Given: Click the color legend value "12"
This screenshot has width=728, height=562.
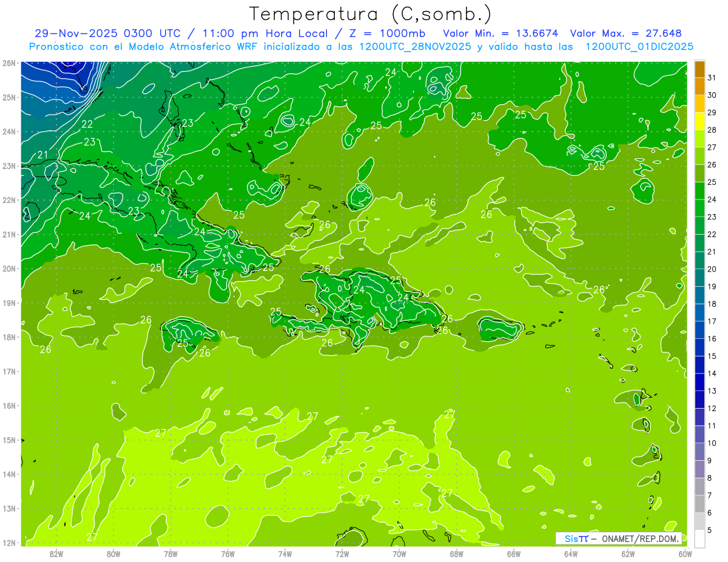Looking at the screenshot, I should [712, 409].
